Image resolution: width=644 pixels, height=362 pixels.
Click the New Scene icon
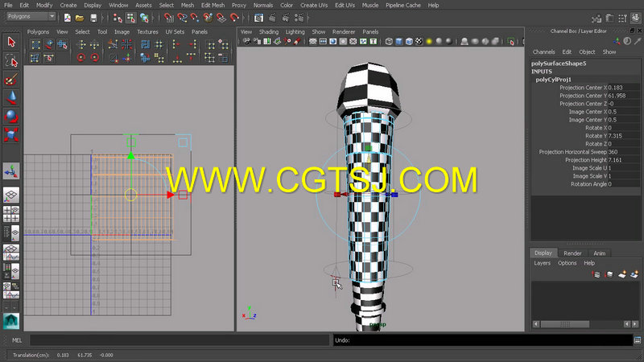point(68,18)
